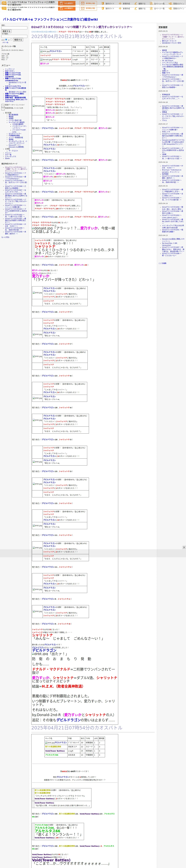This screenshot has height=868, width=186.
Task: Click the large blue wiki title heading
Action: 50,19
